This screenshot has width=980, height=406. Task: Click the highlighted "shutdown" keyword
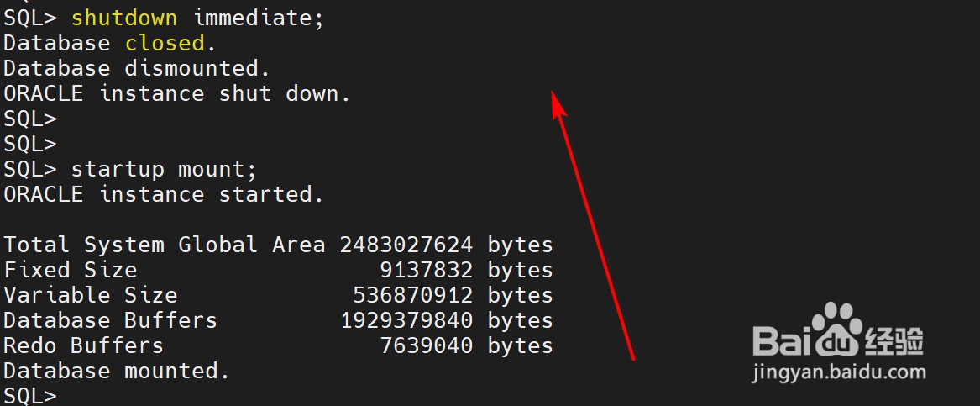[x=123, y=18]
